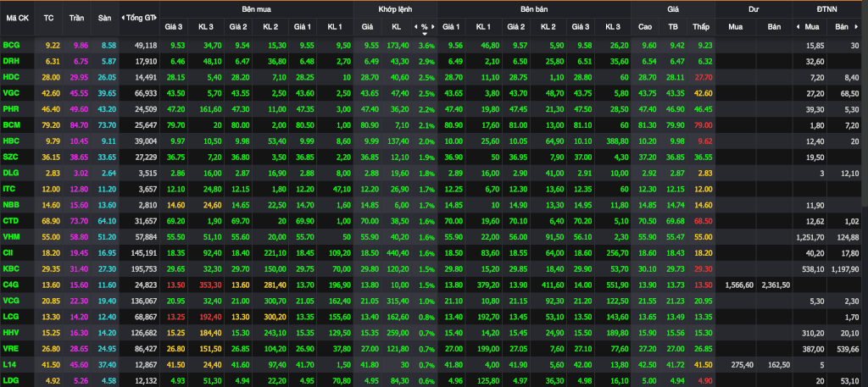This screenshot has width=868, height=387.
Task: Click the Cao column header
Action: click(645, 26)
